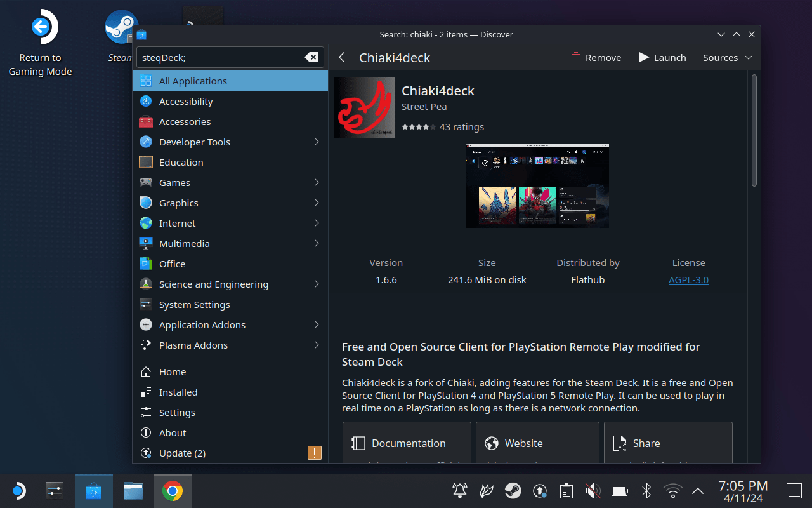Open Games category
This screenshot has width=812, height=508.
tap(230, 182)
